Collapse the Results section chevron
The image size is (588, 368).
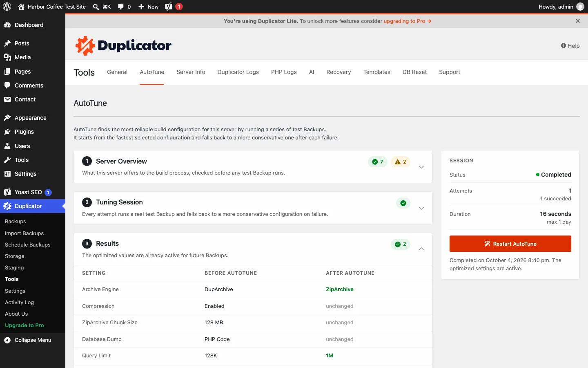click(x=421, y=249)
